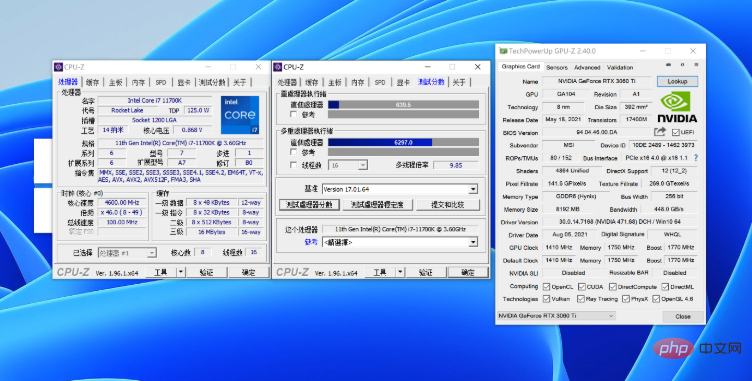
Task: Toggle the CUDA checkbox
Action: click(581, 286)
